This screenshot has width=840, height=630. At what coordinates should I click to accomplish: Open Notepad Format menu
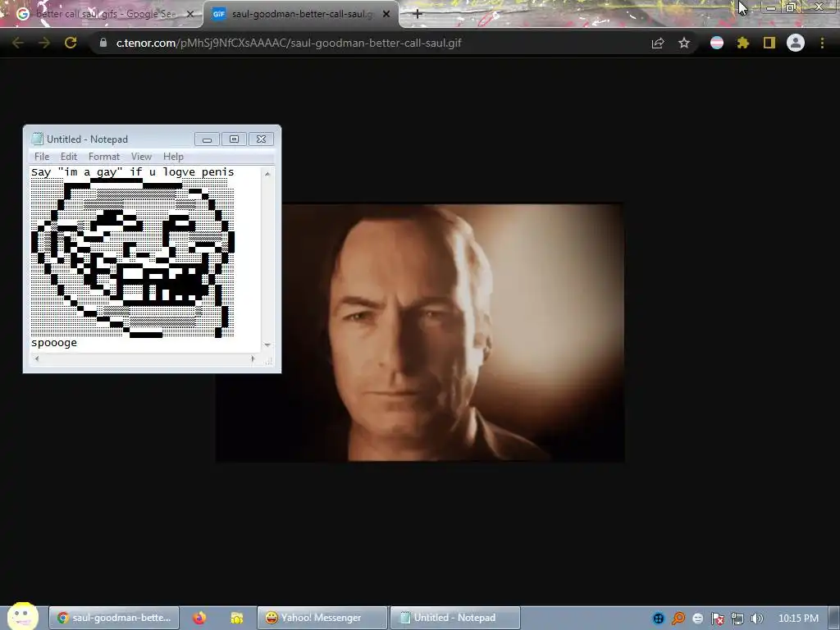pos(104,157)
